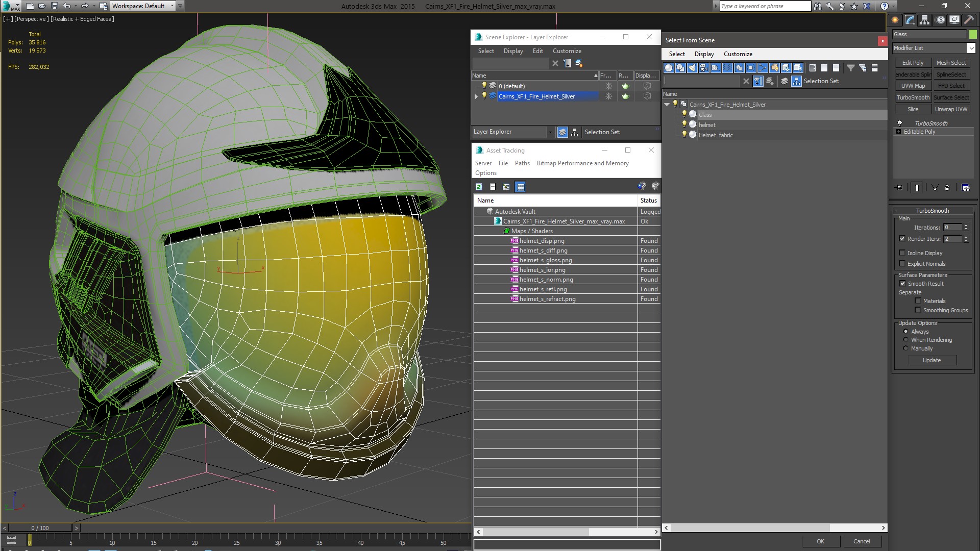Collapse the TurboSmooth rollout
The height and width of the screenshot is (551, 980).
coord(933,211)
